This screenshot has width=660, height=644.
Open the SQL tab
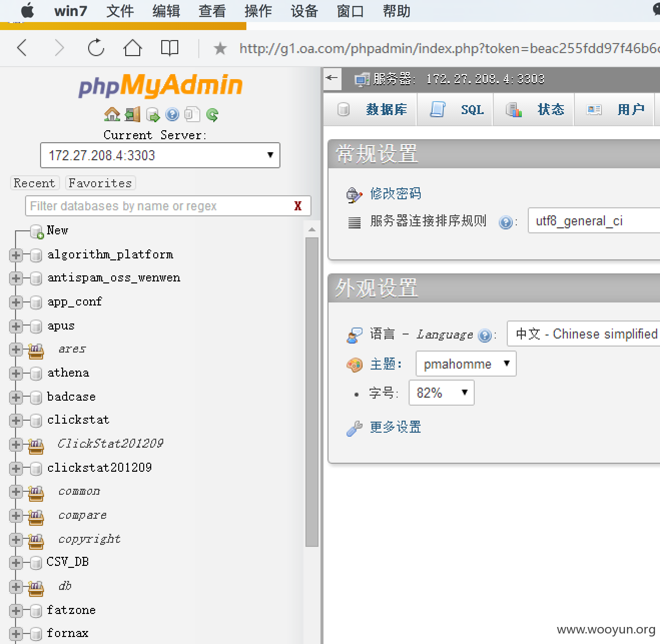(456, 109)
